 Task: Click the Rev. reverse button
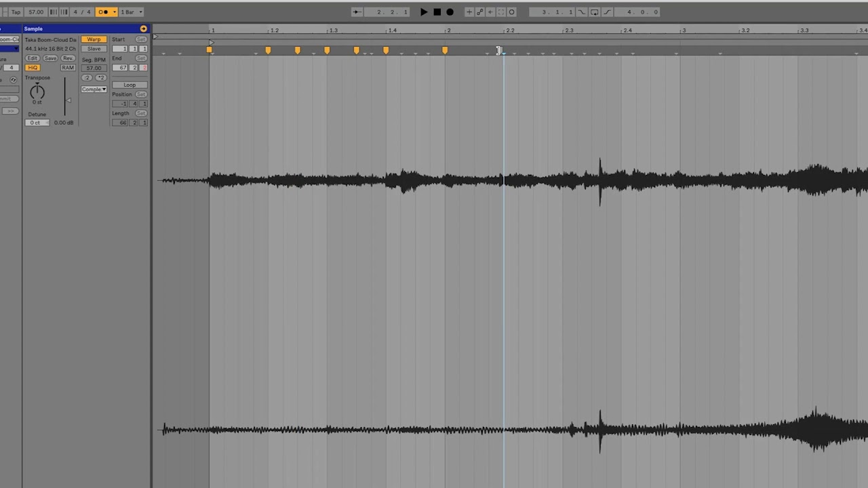point(68,58)
